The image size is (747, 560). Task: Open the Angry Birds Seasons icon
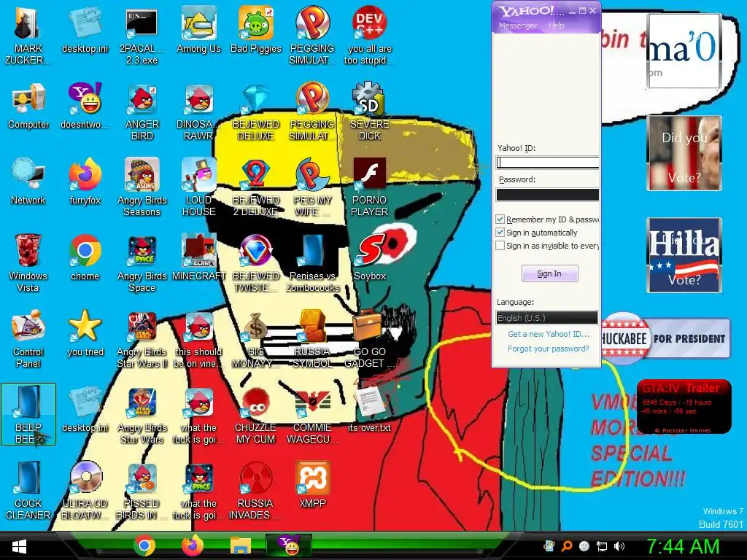pyautogui.click(x=142, y=187)
